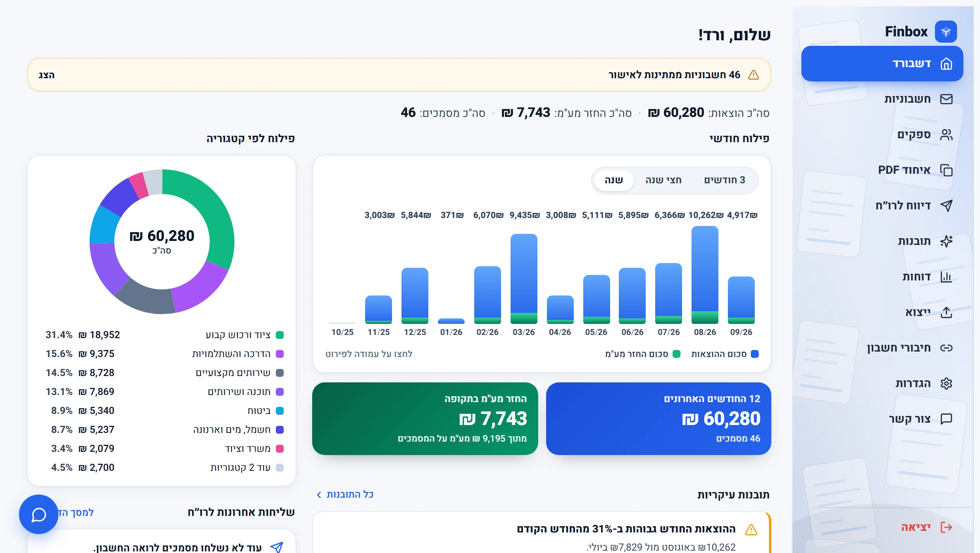Click the envelope icon for חשבוניות

(946, 99)
